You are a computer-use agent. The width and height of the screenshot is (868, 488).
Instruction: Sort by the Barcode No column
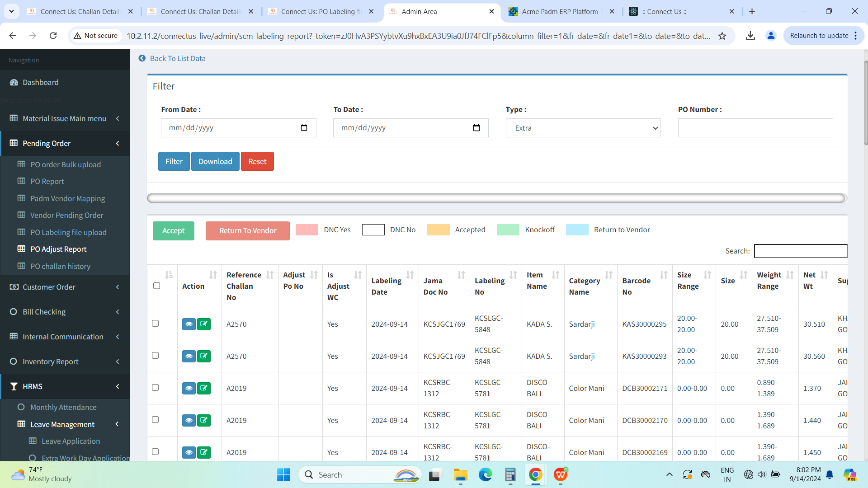tap(664, 275)
